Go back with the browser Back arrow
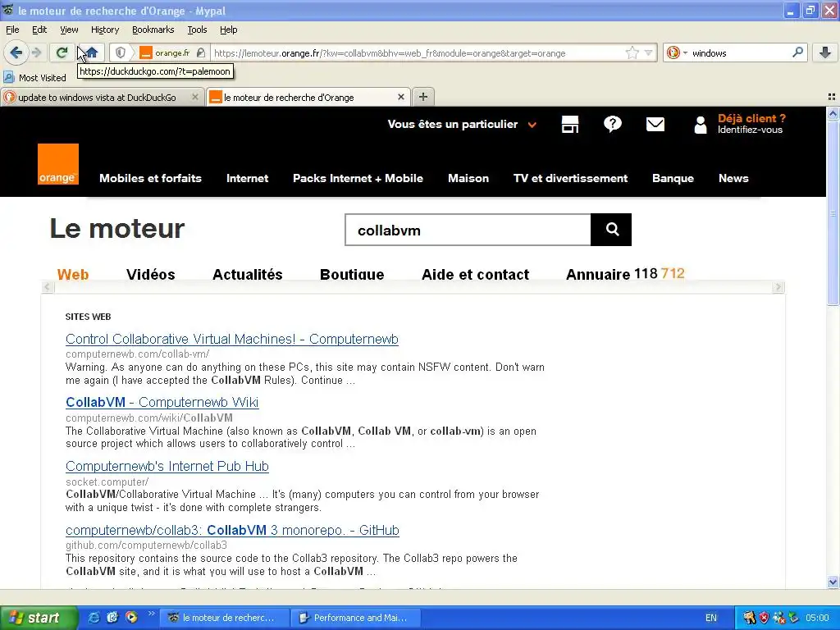The width and height of the screenshot is (840, 630). tap(16, 52)
